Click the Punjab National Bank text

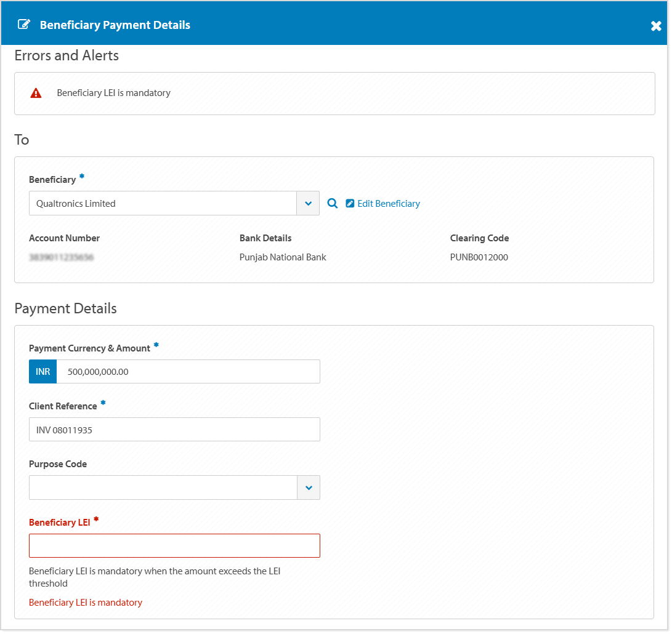coord(283,258)
